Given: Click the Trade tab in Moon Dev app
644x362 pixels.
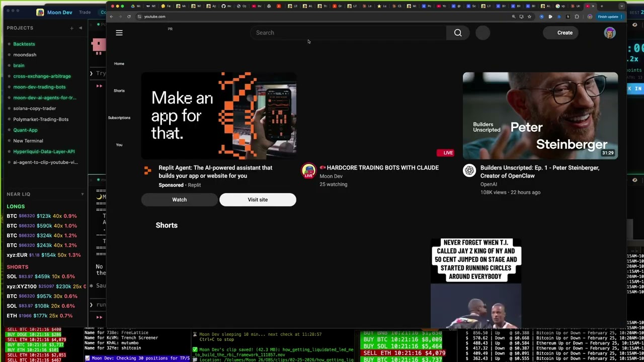Looking at the screenshot, I should (x=85, y=12).
